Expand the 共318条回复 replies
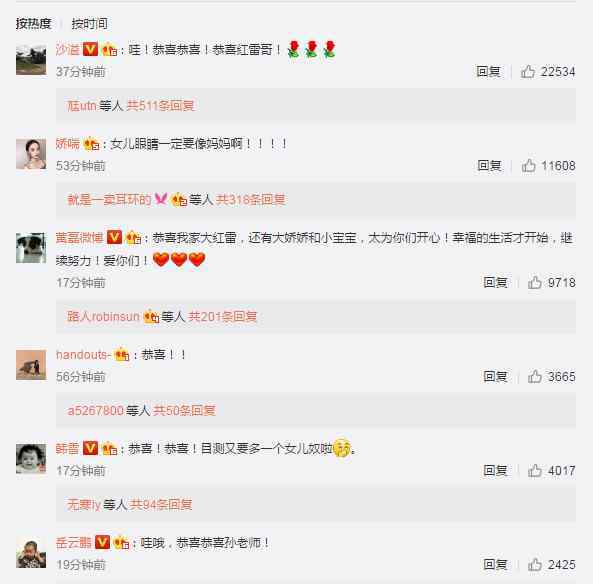 coord(250,200)
